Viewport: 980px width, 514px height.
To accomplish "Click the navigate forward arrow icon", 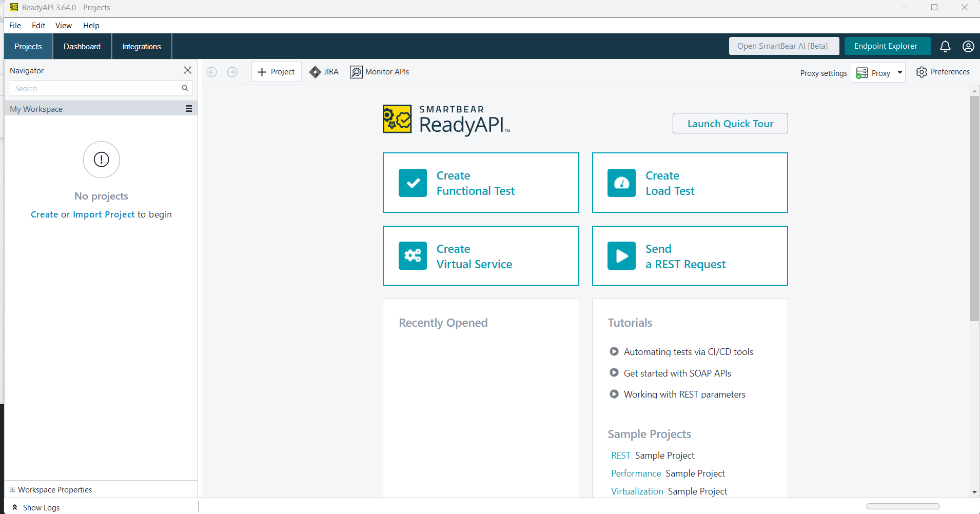I will [x=232, y=72].
